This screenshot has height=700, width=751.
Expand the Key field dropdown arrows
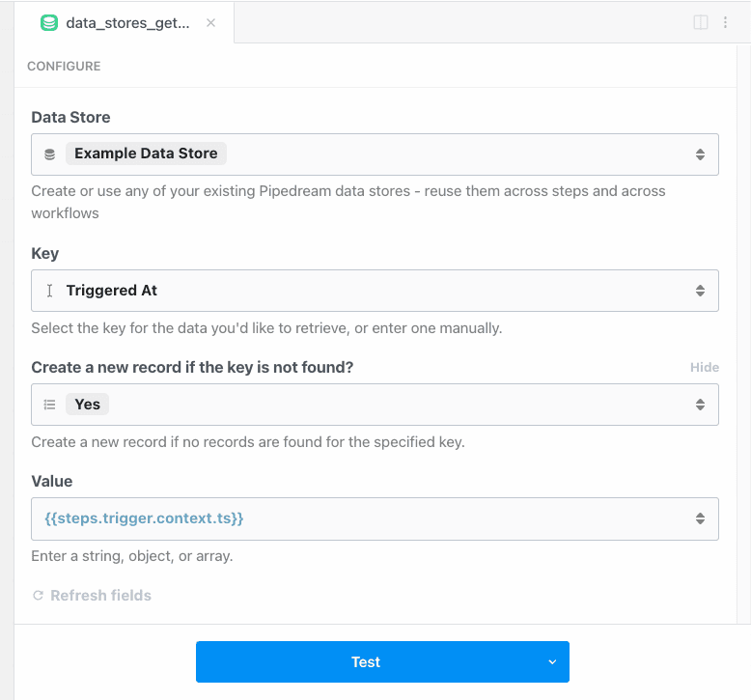point(700,291)
